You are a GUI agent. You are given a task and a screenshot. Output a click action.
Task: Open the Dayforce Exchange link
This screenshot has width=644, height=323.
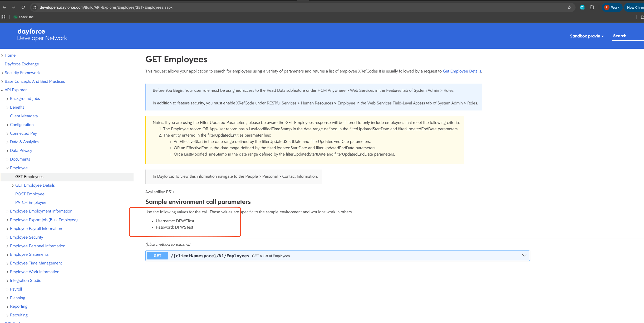point(22,64)
